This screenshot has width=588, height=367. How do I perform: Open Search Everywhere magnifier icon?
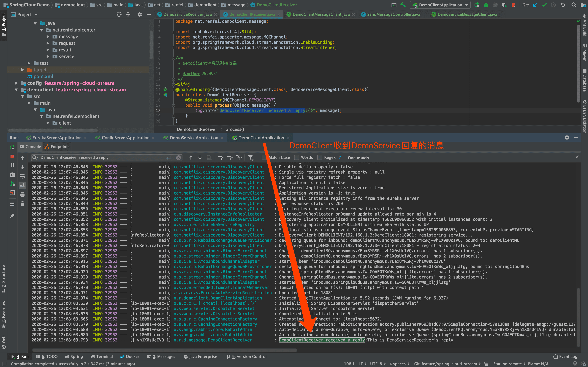[574, 5]
